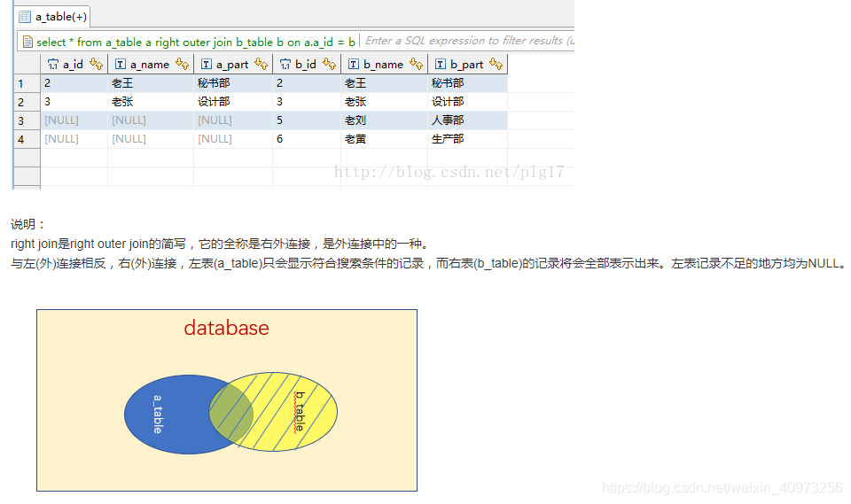Select the b_part column header
The width and height of the screenshot is (851, 504).
coord(467,64)
